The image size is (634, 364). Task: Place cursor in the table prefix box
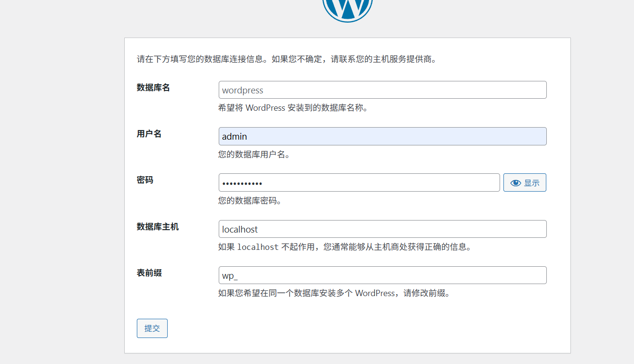[x=383, y=275]
